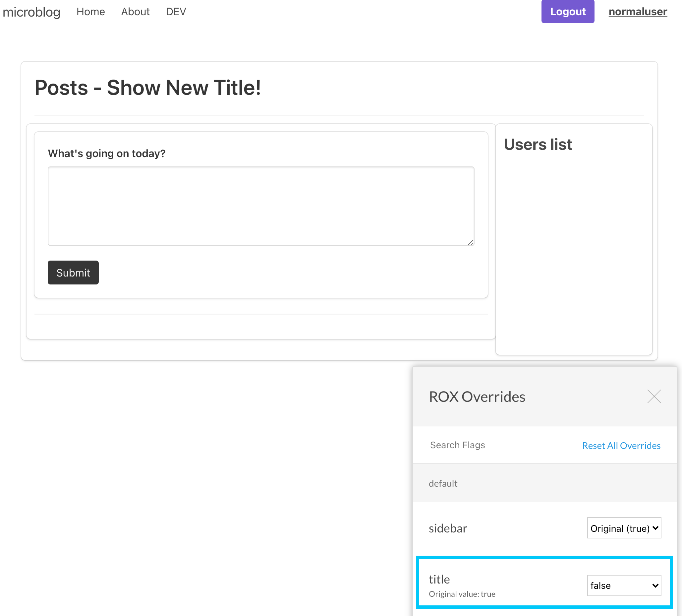Screen dimensions: 682x616
Task: Close the ROX Overrides panel
Action: tap(654, 396)
